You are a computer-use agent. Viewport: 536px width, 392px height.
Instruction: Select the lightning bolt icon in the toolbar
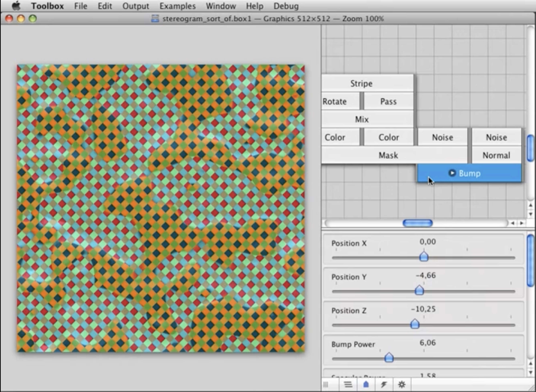click(384, 384)
